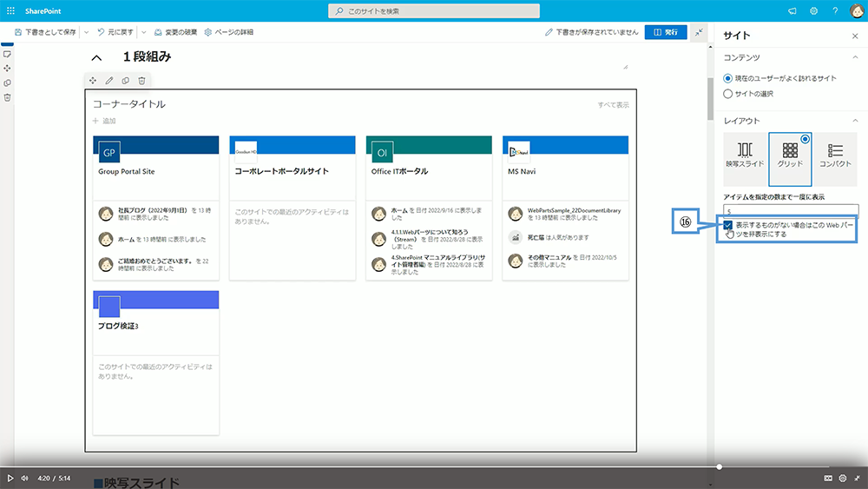The image size is (868, 489).
Task: Click the collapse view arrows icon
Action: point(699,32)
